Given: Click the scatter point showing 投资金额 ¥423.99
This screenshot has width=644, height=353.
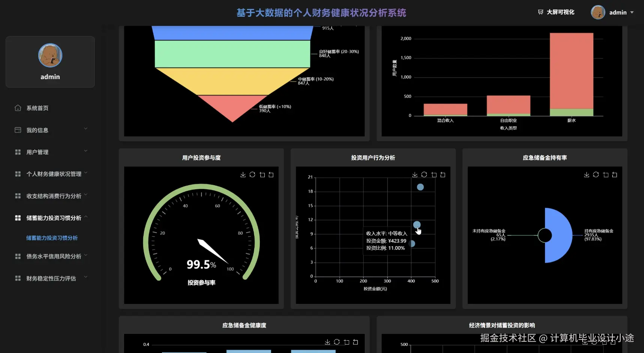Looking at the screenshot, I should click(x=417, y=224).
